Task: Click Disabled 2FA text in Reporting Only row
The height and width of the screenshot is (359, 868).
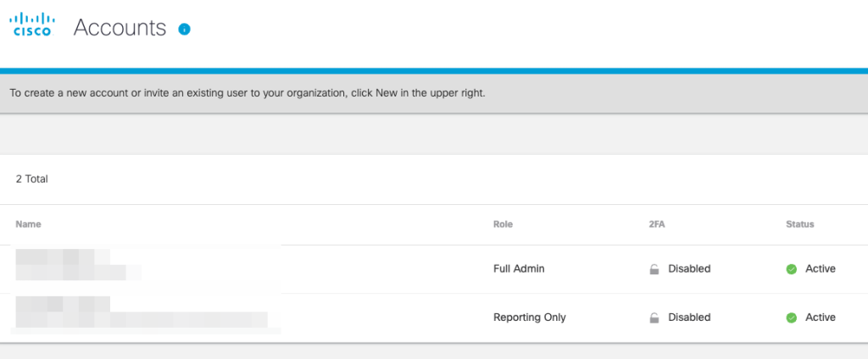Action: [689, 318]
